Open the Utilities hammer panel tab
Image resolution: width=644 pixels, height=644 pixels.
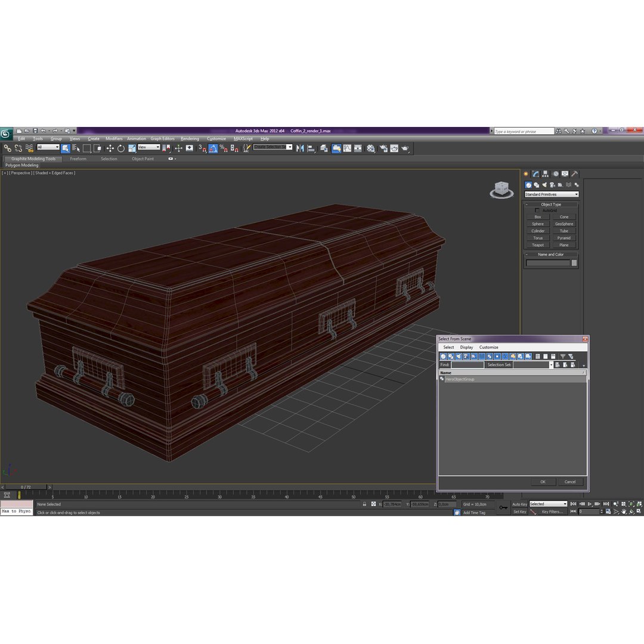coord(575,174)
